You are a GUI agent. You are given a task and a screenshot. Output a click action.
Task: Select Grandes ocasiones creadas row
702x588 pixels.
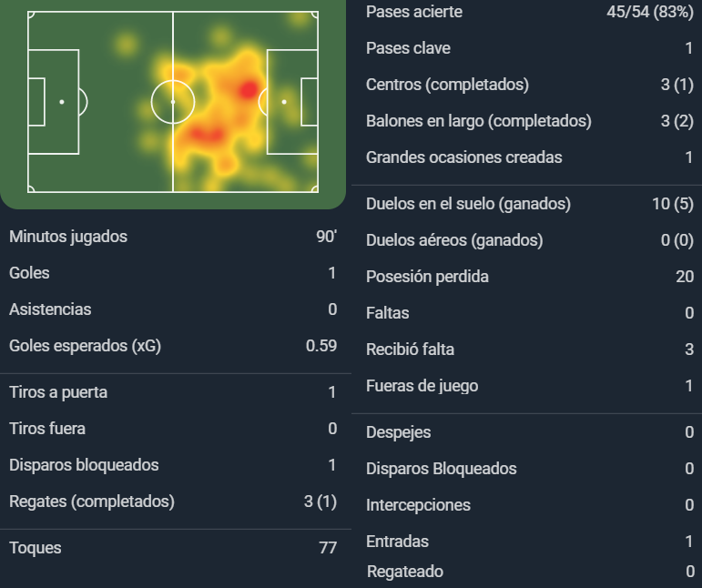click(530, 157)
